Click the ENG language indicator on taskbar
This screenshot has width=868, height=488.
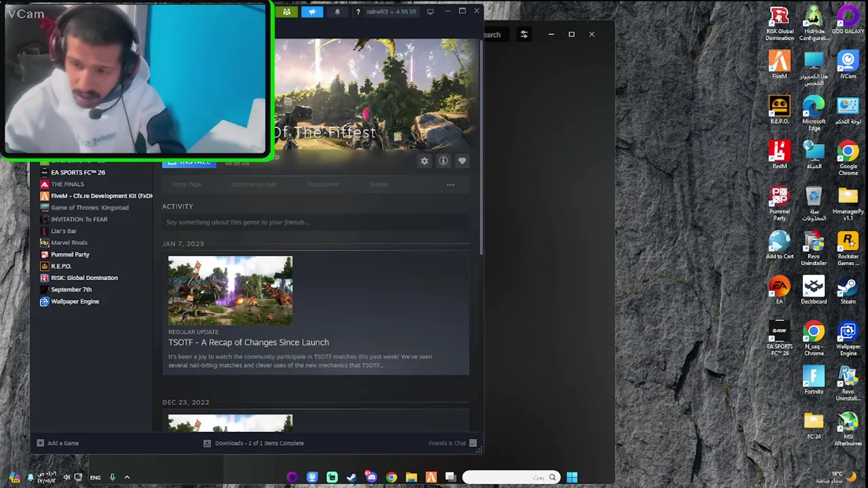[95, 477]
